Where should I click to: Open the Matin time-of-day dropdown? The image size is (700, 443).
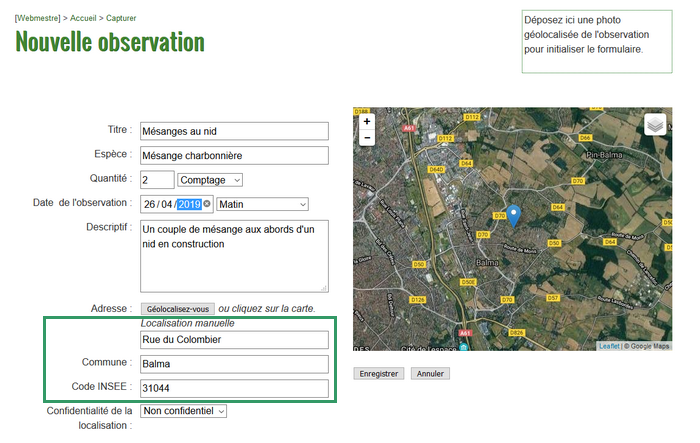point(262,204)
